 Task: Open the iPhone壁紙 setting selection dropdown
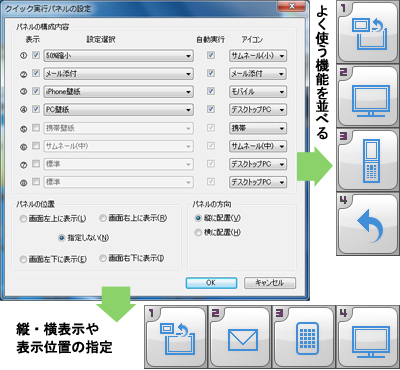(118, 92)
